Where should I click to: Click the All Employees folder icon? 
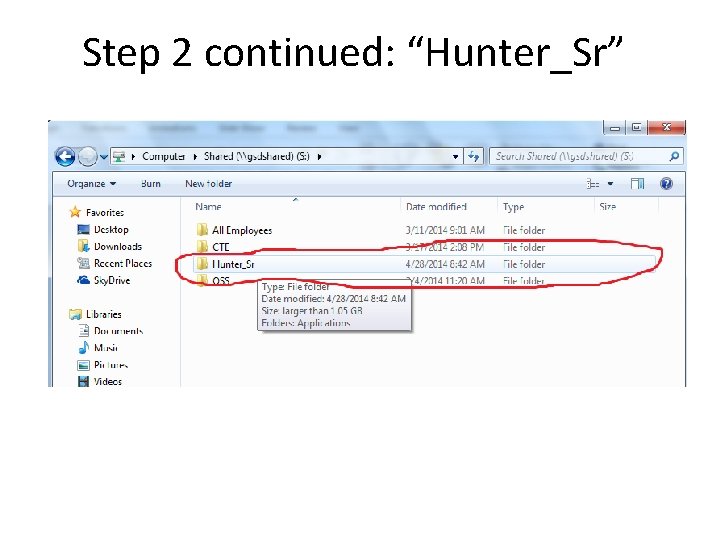click(202, 230)
